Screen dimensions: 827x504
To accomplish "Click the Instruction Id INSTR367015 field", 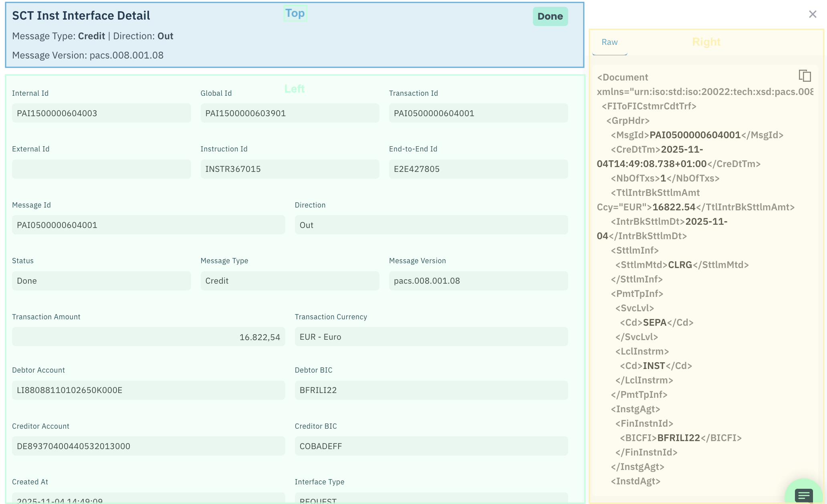I will pyautogui.click(x=289, y=169).
